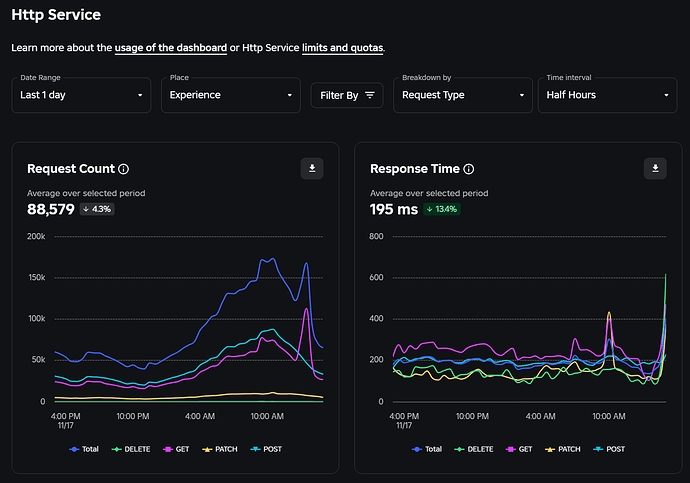The image size is (690, 483).
Task: Toggle the POST series in Response Time legend
Action: click(x=607, y=449)
